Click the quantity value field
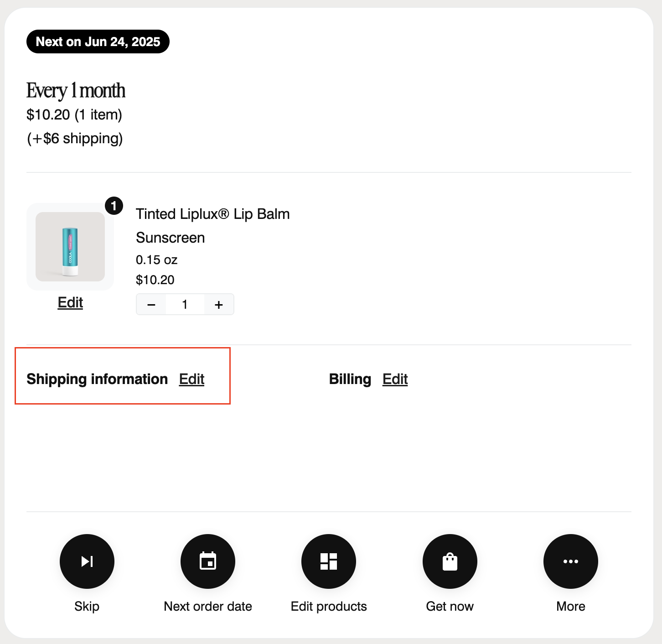 [x=185, y=304]
